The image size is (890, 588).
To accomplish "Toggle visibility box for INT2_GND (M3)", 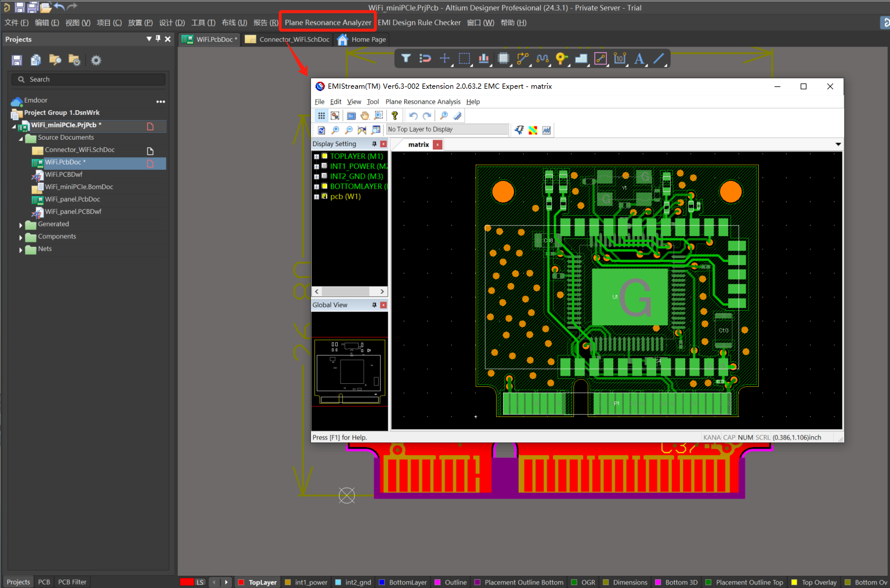I will click(x=324, y=176).
